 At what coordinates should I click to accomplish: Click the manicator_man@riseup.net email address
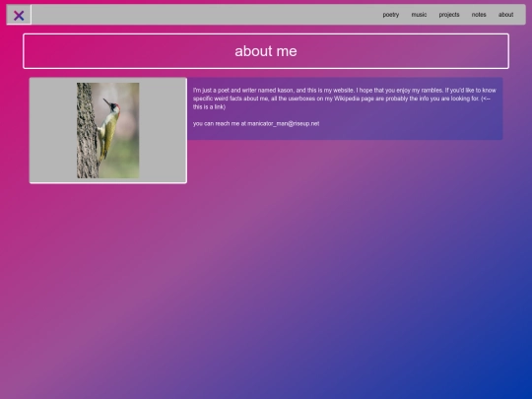click(284, 123)
